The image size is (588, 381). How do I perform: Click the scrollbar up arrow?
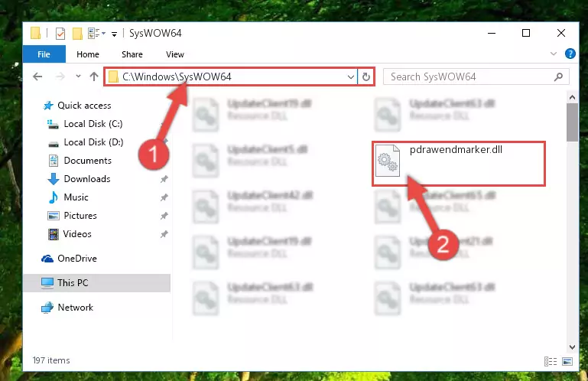[572, 97]
